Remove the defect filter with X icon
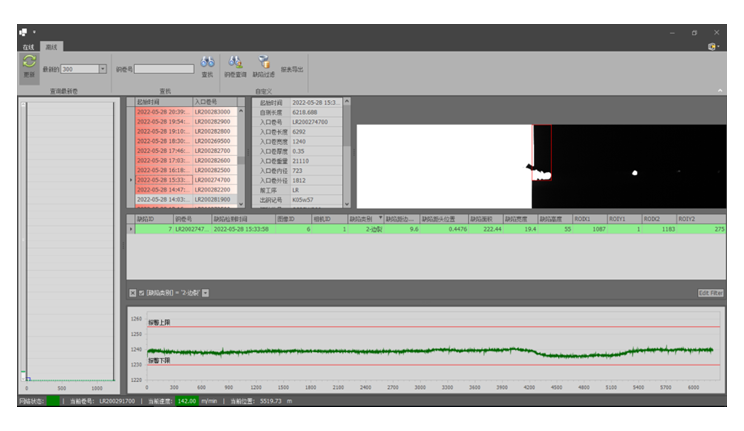Screen dimensions: 744x431 point(132,293)
